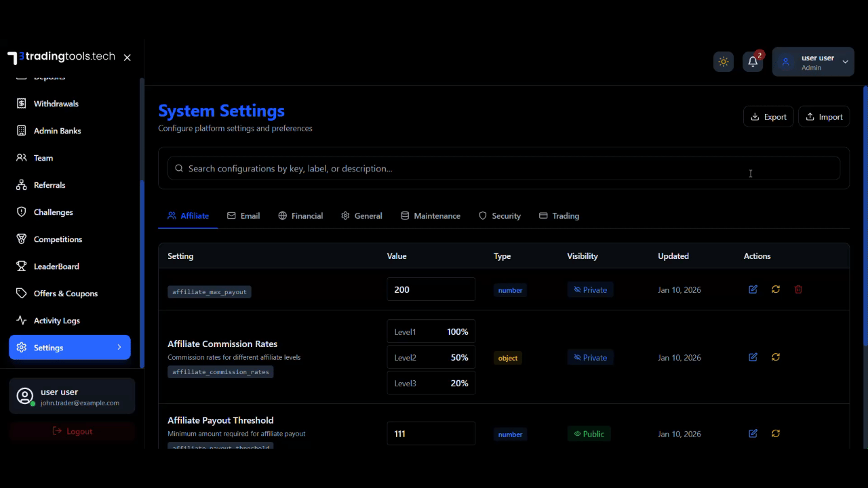Edit the affiliate_max_payout setting
This screenshot has width=868, height=488.
[753, 289]
